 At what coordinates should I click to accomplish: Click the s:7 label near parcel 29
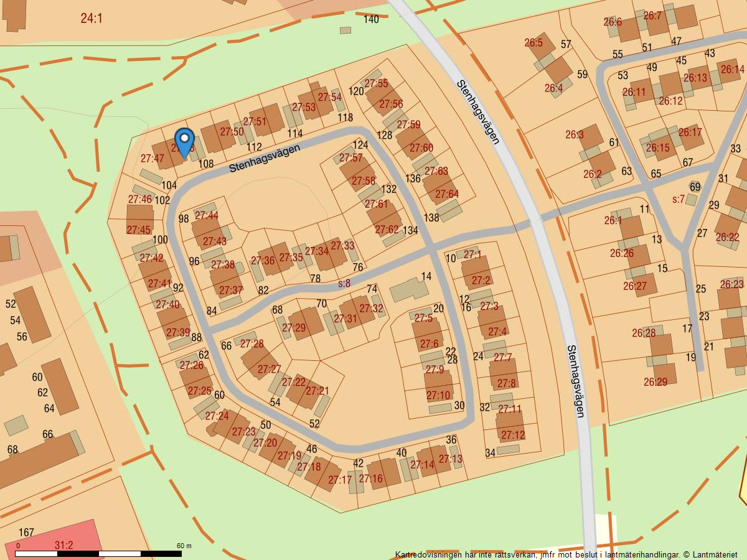[x=678, y=199]
